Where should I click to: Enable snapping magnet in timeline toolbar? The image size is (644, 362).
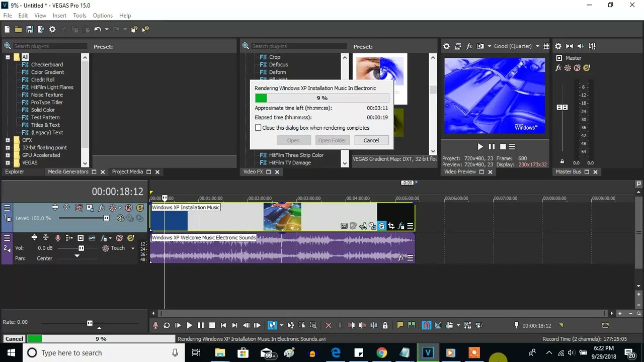426,325
